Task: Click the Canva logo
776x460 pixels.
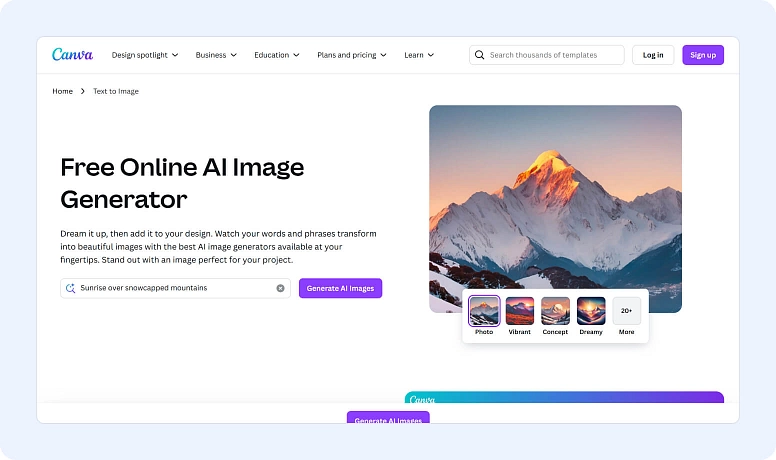Action: [x=72, y=54]
